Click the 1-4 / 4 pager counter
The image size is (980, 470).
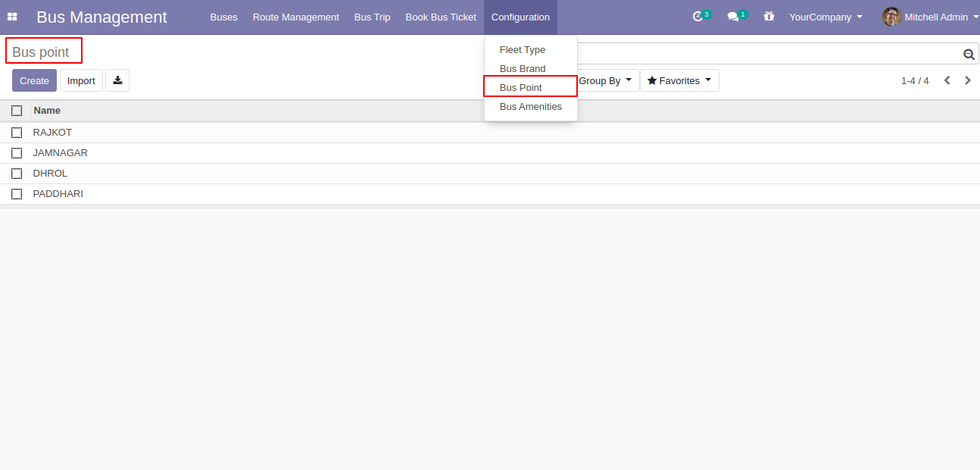click(x=915, y=80)
